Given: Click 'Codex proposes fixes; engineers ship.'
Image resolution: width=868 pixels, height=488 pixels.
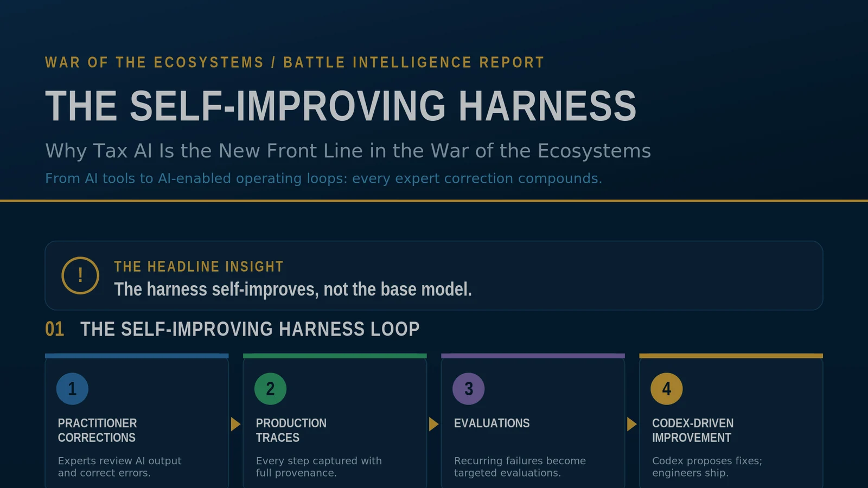Looking at the screenshot, I should [707, 467].
